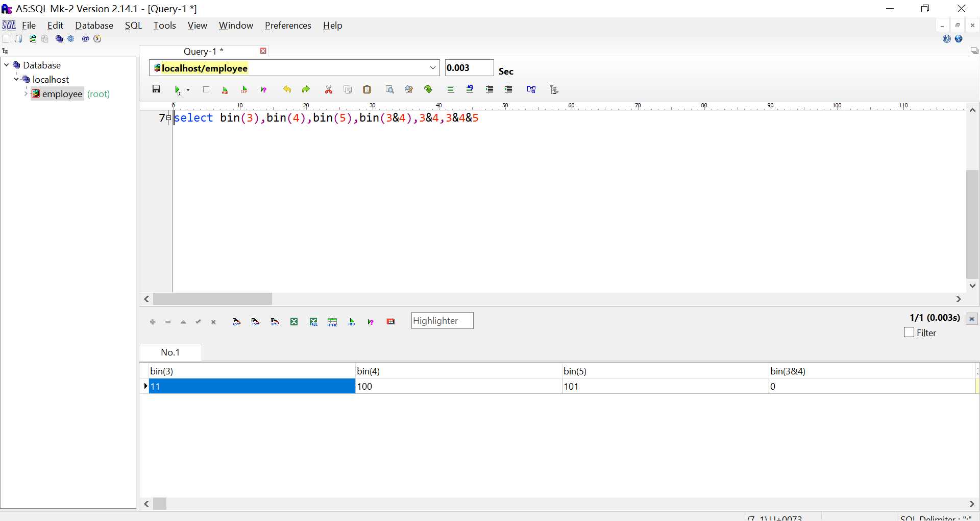Paste using the clipboard icon
This screenshot has width=980, height=521.
[367, 89]
